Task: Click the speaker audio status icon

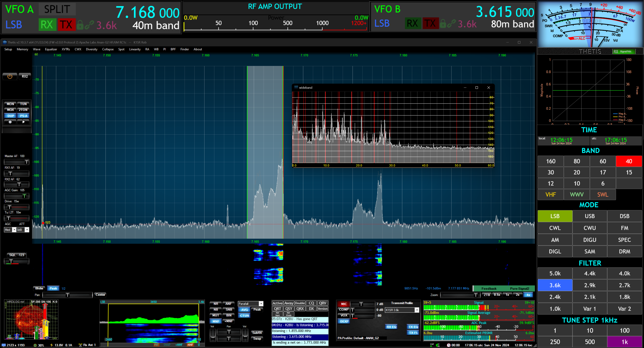Action: click(438, 345)
